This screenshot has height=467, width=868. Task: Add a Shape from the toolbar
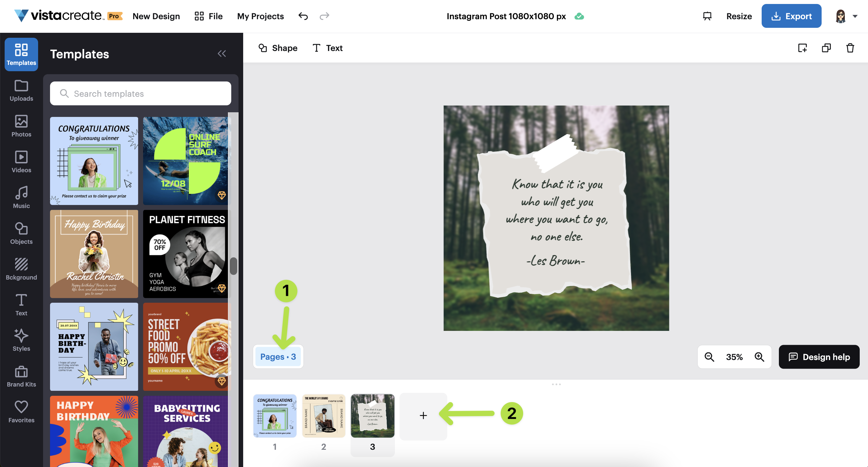tap(278, 48)
